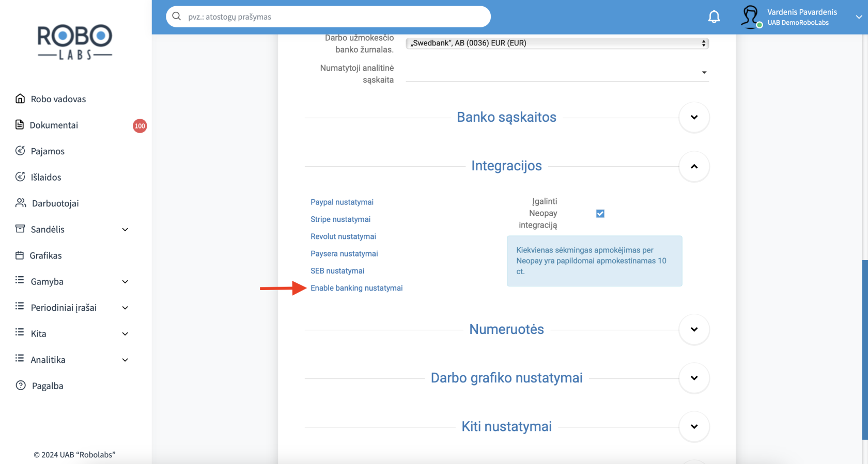Expand the Kita submenu chevron
This screenshot has width=868, height=464.
tap(125, 334)
